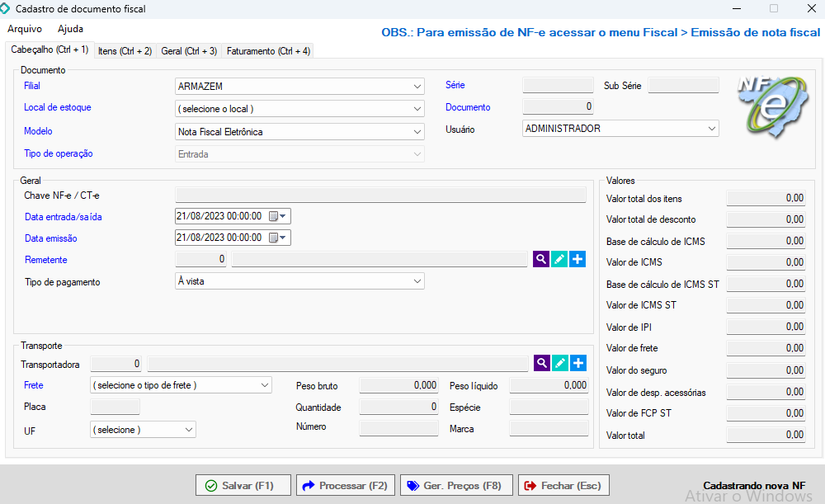Add new Transportadora with plus icon
This screenshot has width=825, height=504.
click(577, 363)
